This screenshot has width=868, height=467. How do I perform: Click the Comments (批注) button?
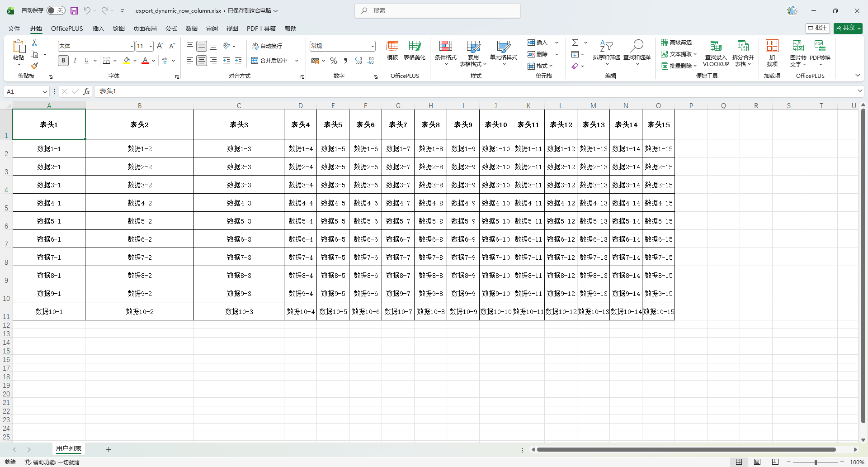point(817,28)
